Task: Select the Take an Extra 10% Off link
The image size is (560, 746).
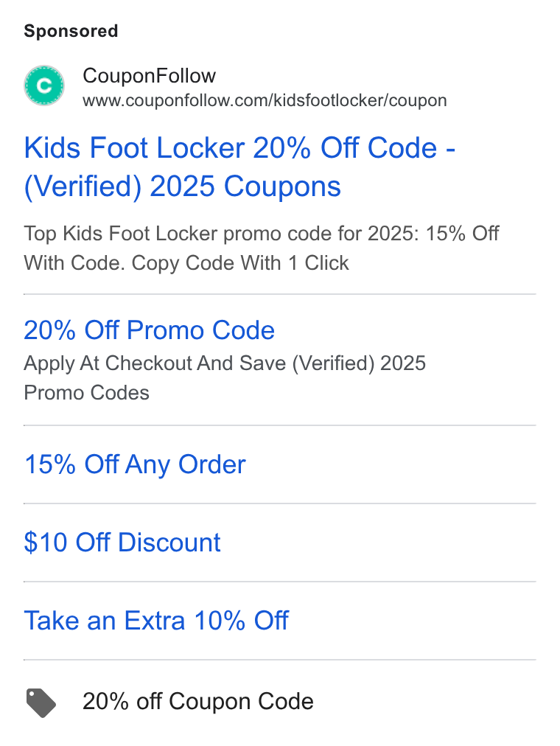Action: pos(156,621)
